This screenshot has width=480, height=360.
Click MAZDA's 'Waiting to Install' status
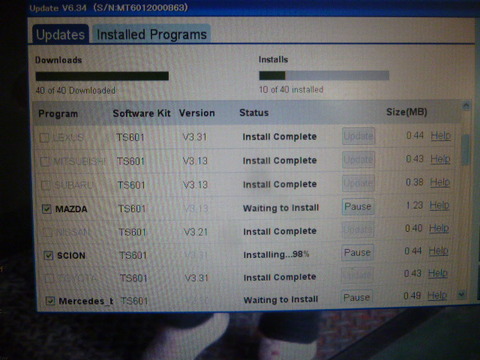[281, 208]
